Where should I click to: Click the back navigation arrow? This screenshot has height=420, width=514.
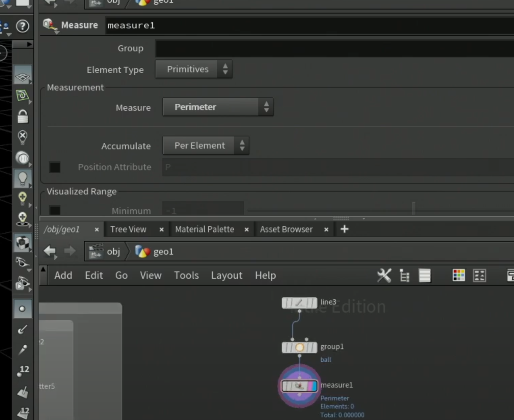50,251
